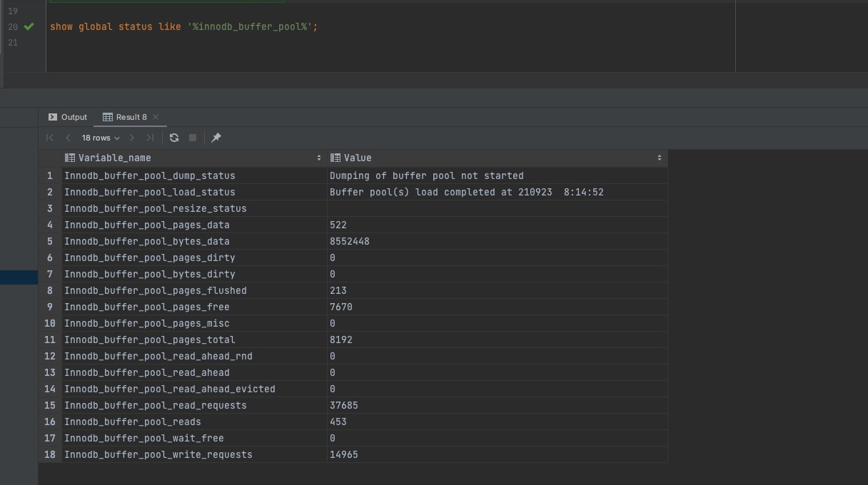Select the Innodb_buffer_pool_pages_total name cell

150,339
